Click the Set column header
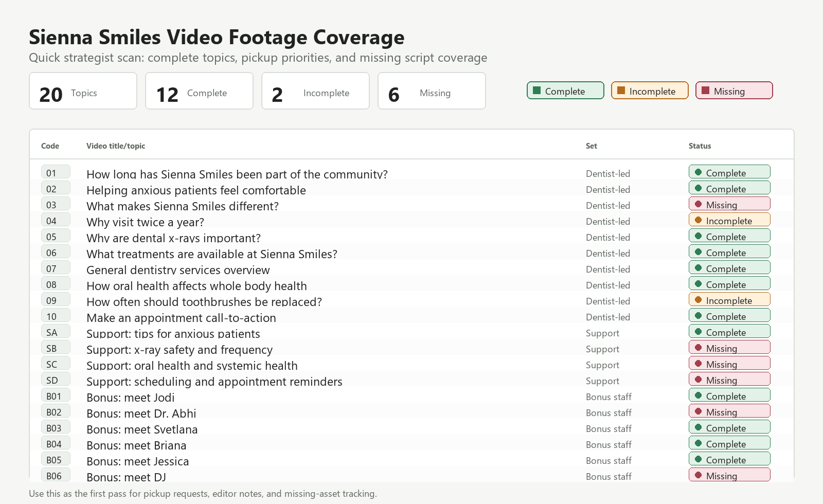 592,146
